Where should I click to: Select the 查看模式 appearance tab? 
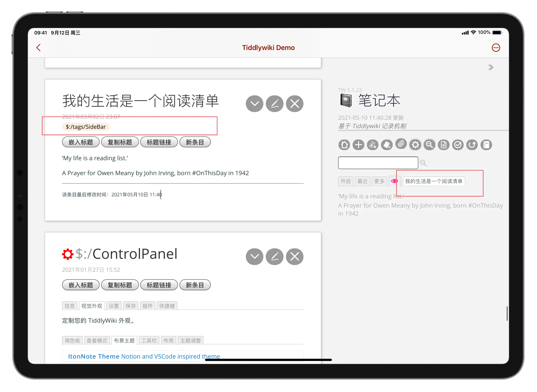point(97,341)
